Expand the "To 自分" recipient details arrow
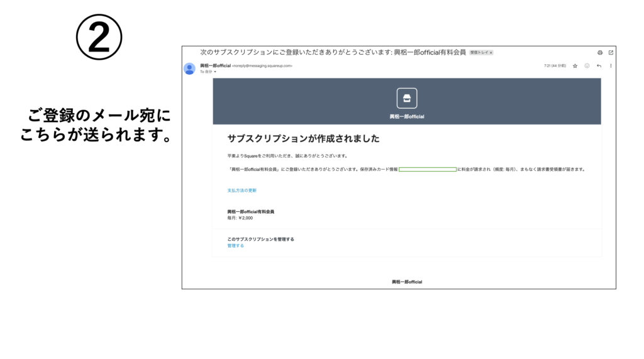This screenshot has width=644, height=359. tap(215, 72)
